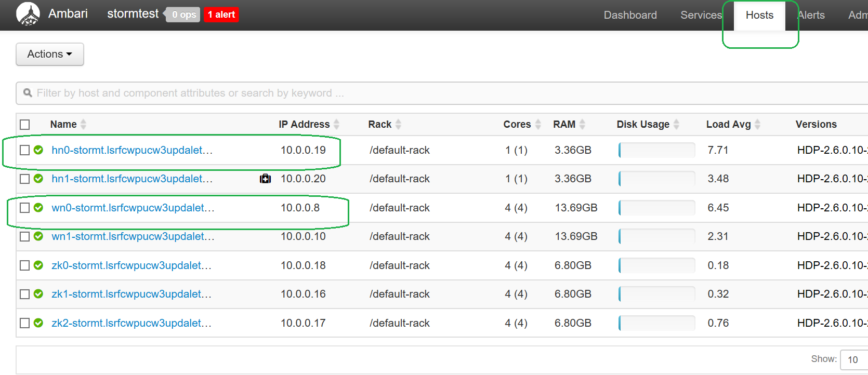
Task: Open the Actions dropdown
Action: click(50, 54)
